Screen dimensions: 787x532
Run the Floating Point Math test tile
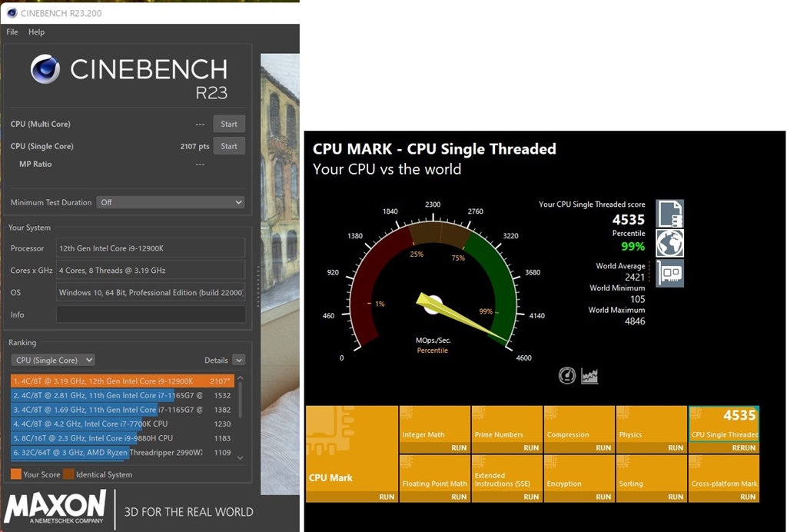(435, 478)
